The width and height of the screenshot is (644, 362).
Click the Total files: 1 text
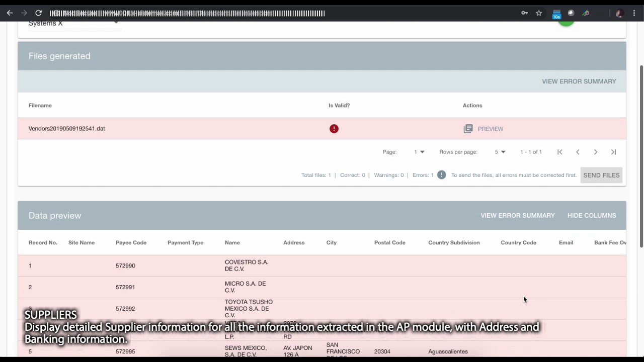click(316, 175)
